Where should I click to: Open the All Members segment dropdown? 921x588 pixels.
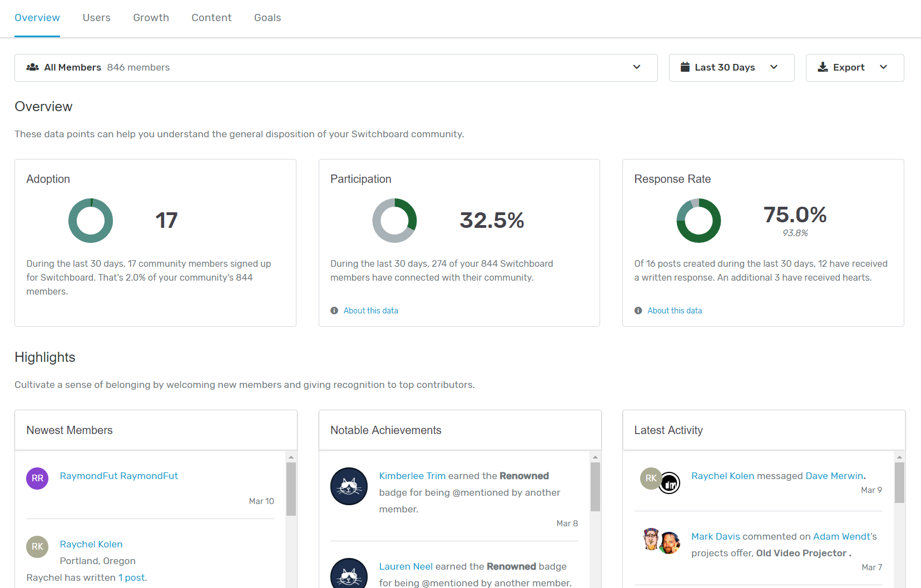click(336, 68)
